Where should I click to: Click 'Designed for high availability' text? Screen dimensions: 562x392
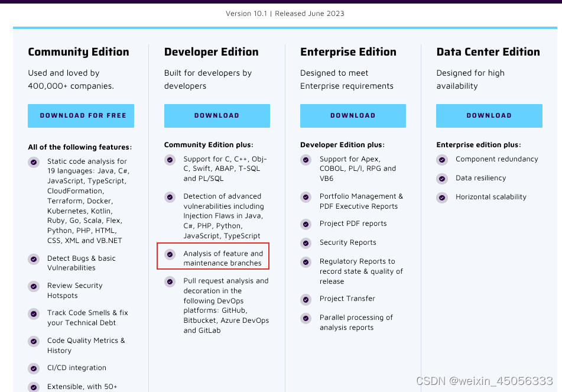tap(470, 80)
